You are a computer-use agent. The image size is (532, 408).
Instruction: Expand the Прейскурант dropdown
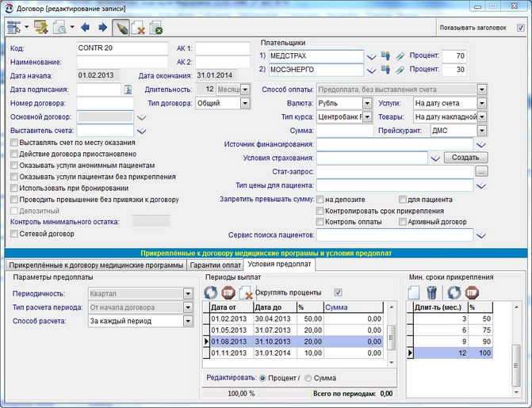coord(481,131)
